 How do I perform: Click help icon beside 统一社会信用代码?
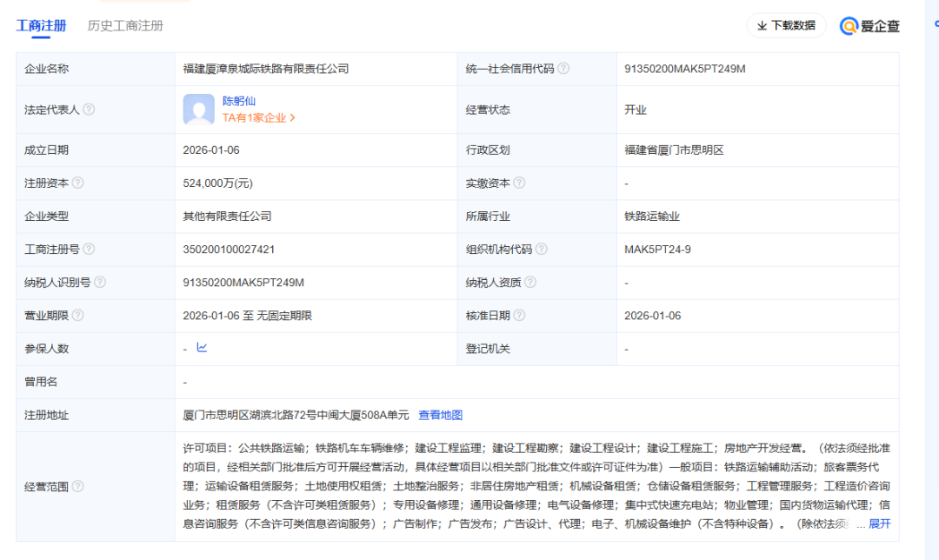pos(563,69)
